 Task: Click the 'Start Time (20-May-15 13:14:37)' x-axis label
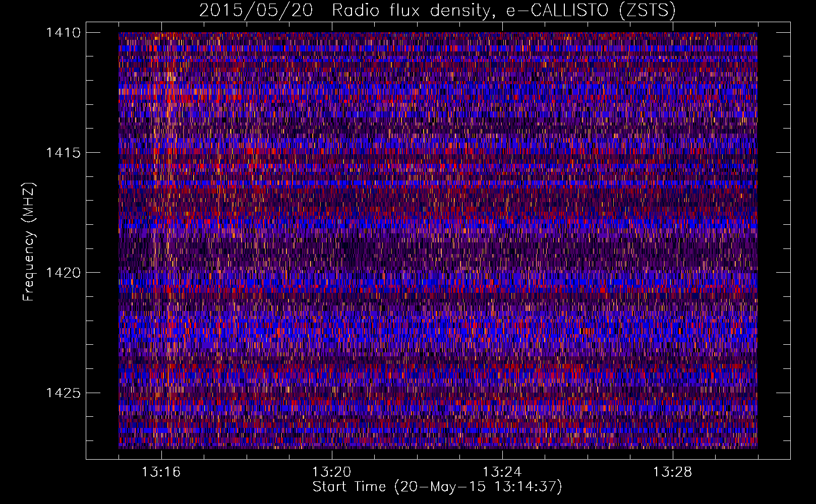point(437,487)
